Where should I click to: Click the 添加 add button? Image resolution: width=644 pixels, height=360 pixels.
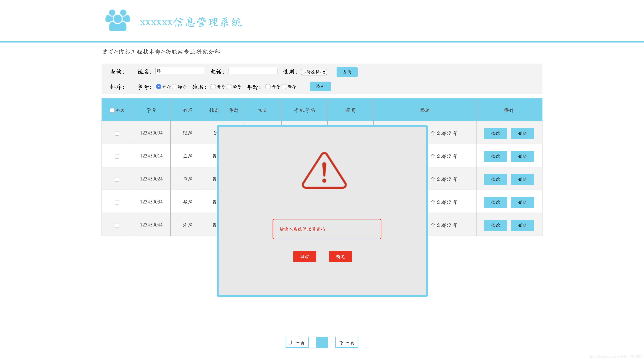click(320, 86)
